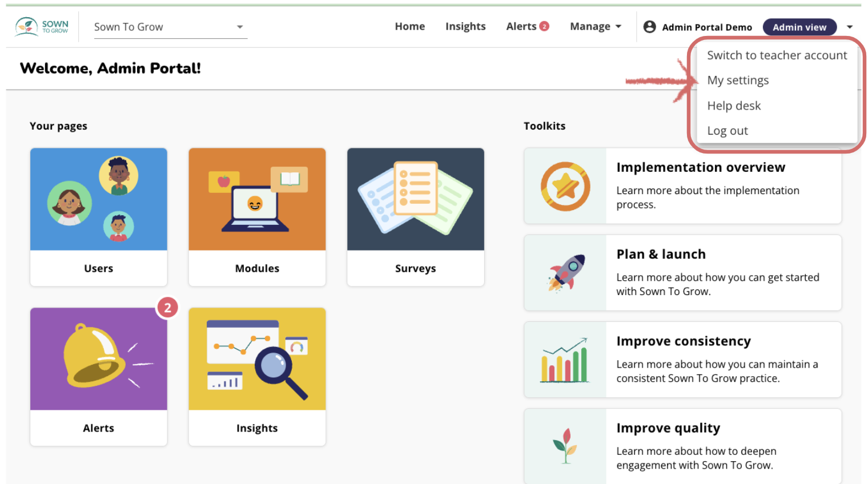This screenshot has width=868, height=484.
Task: Click the Welcome, Admin Portal! heading
Action: tap(110, 68)
